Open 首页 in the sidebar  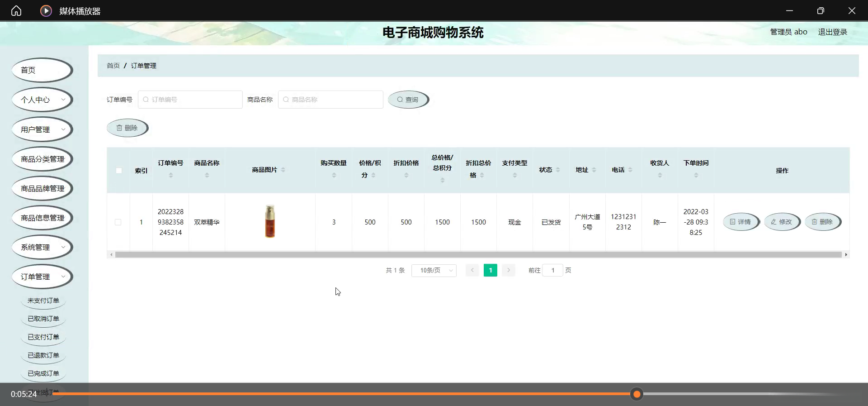(x=42, y=70)
